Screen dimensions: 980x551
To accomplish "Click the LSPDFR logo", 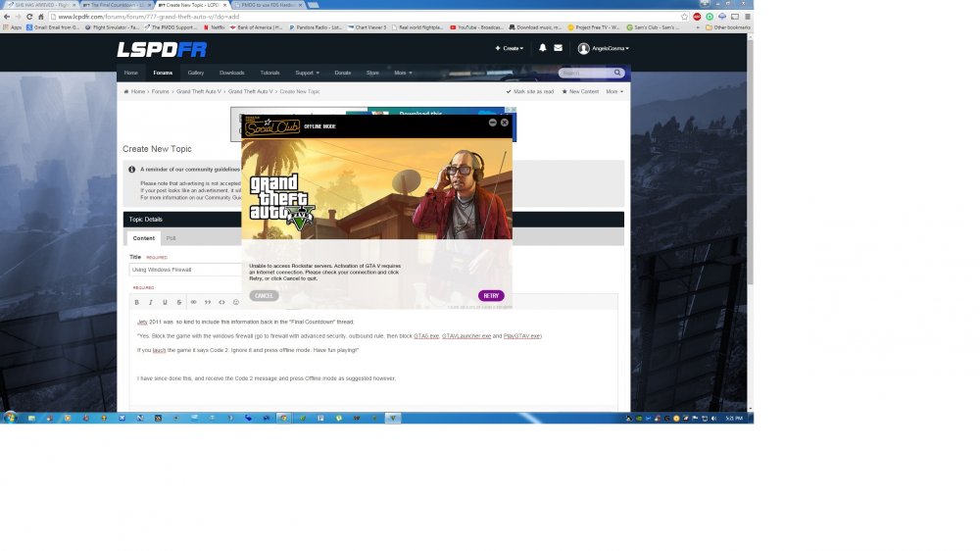I will (162, 49).
